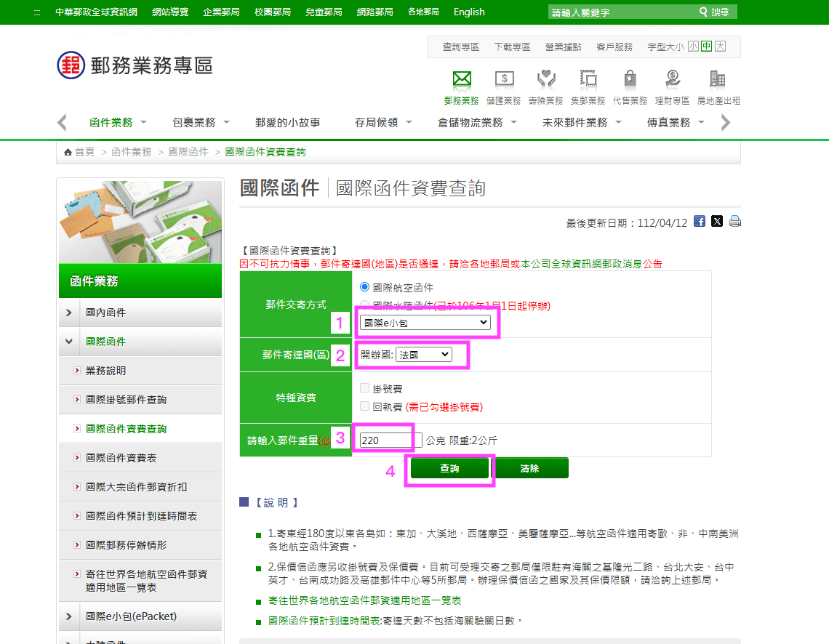Click the 查詢 submit button

(449, 469)
